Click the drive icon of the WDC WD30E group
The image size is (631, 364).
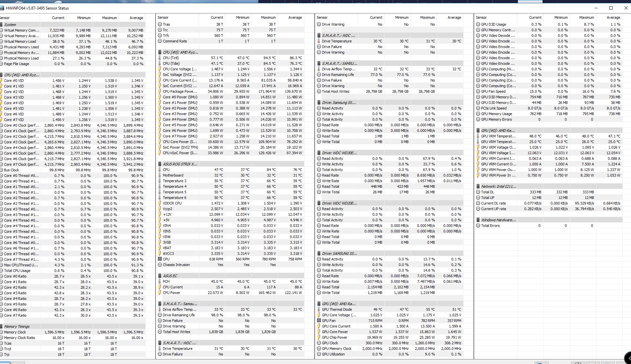point(319,153)
